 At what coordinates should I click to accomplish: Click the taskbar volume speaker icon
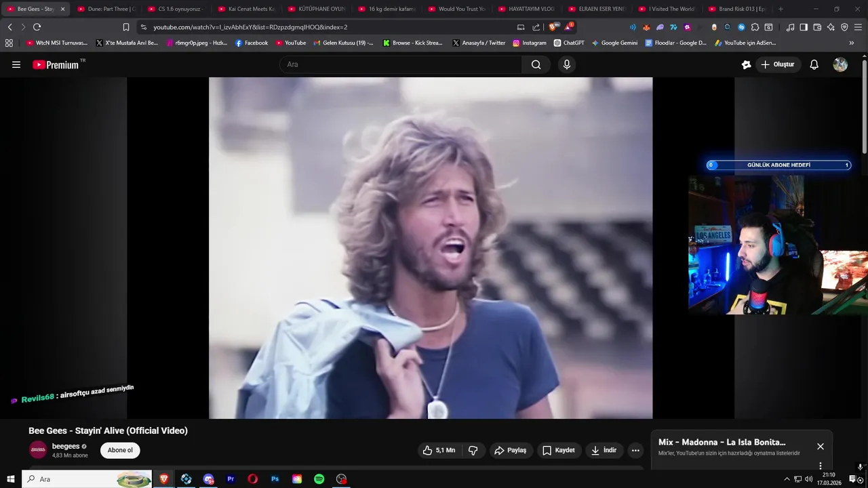(x=808, y=479)
